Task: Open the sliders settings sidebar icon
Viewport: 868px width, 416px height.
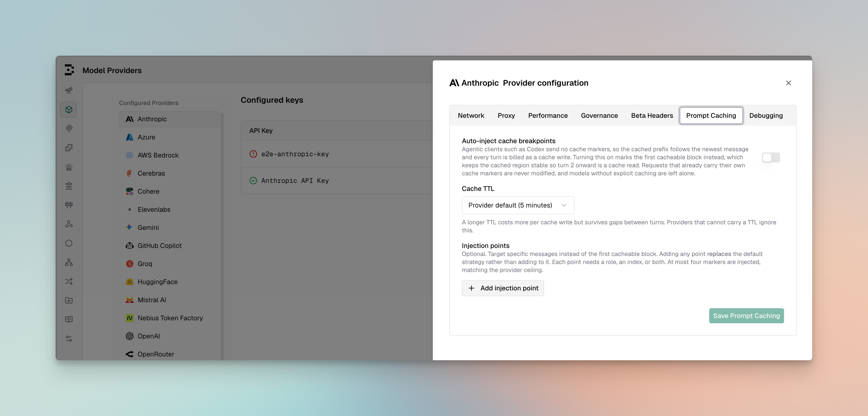Action: [69, 339]
